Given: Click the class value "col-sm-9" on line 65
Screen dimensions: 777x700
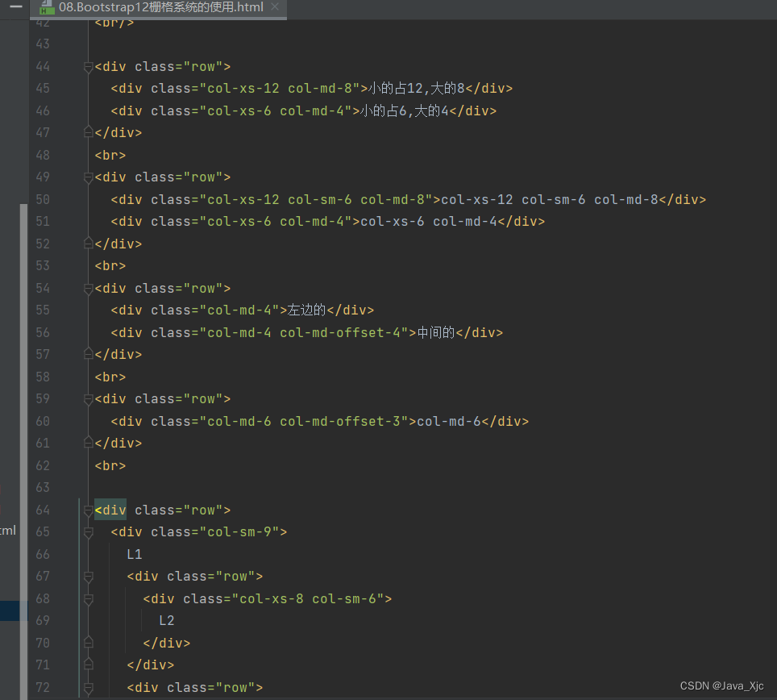Looking at the screenshot, I should tap(239, 531).
